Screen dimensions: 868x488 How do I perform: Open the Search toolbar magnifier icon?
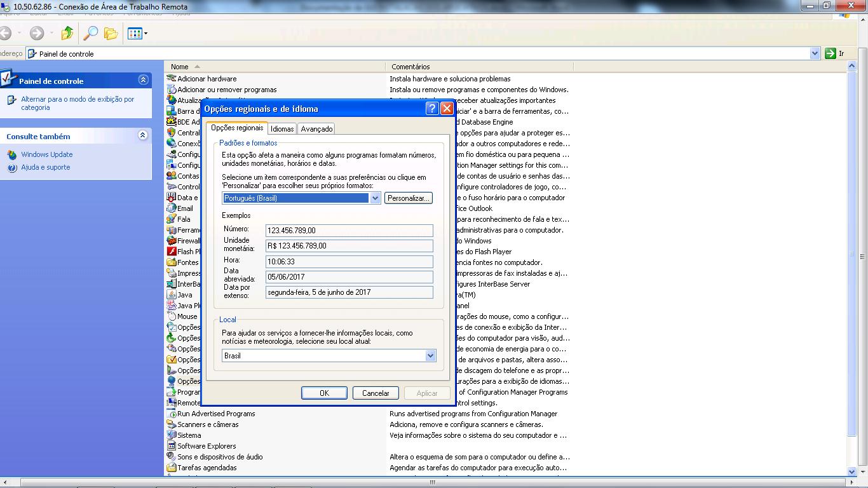92,33
